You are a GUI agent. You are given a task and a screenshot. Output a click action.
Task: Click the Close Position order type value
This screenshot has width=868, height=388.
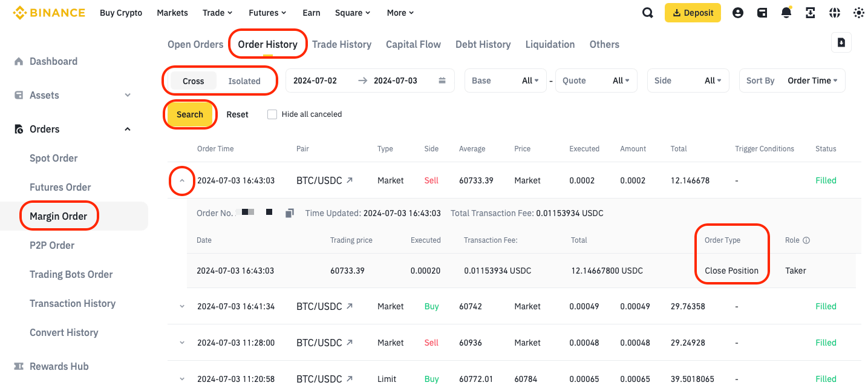coord(731,271)
